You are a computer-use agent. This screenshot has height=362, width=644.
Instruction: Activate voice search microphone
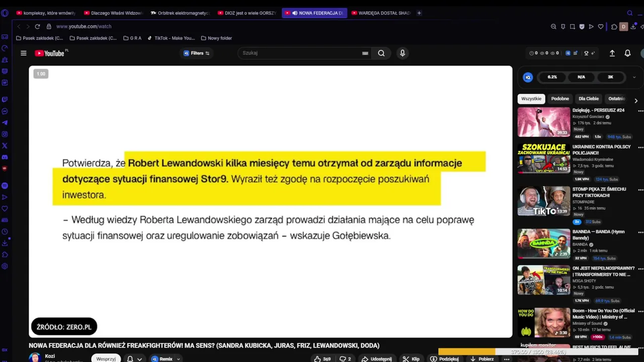403,53
